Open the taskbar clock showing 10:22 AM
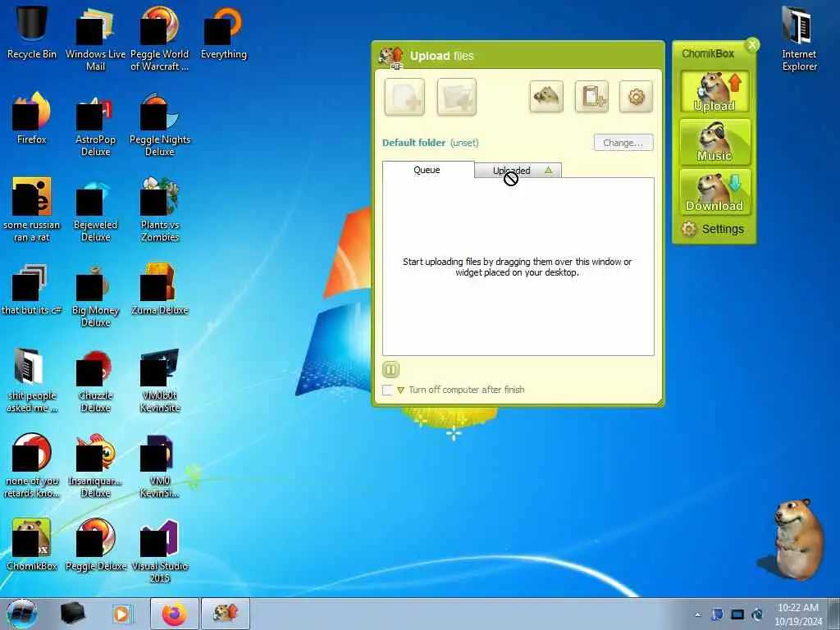The width and height of the screenshot is (840, 630). pyautogui.click(x=797, y=614)
